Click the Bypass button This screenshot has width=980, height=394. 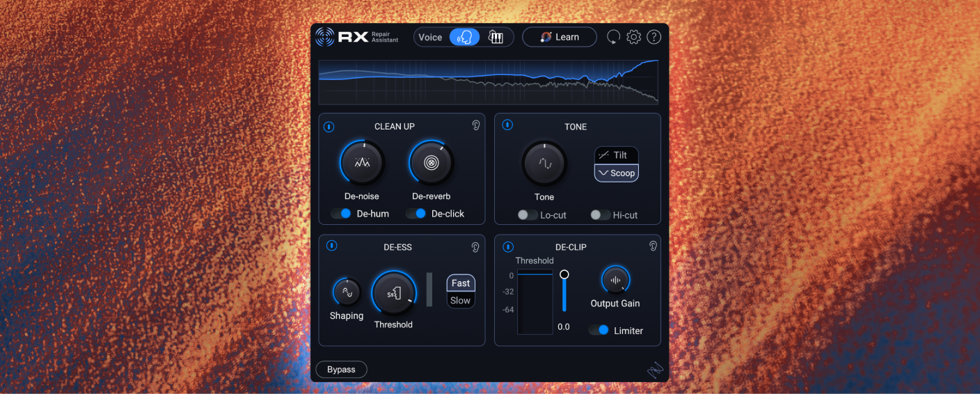[341, 370]
